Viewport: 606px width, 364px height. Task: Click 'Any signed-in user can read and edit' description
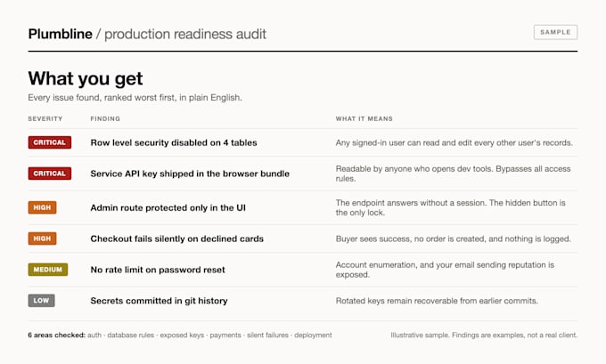point(454,142)
